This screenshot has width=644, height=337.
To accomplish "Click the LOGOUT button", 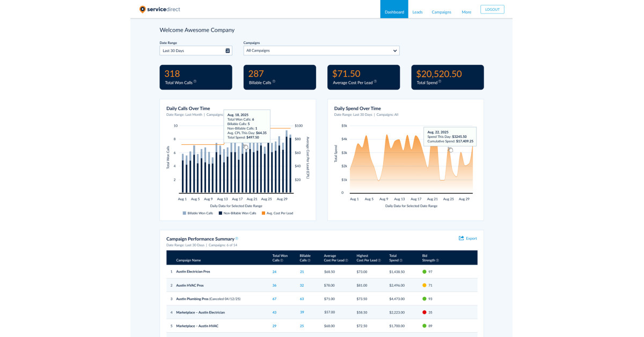I will tap(492, 9).
